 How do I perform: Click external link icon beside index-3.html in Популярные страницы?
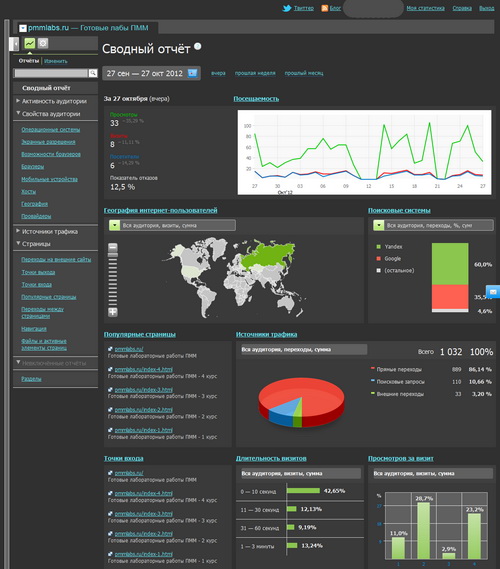(110, 389)
